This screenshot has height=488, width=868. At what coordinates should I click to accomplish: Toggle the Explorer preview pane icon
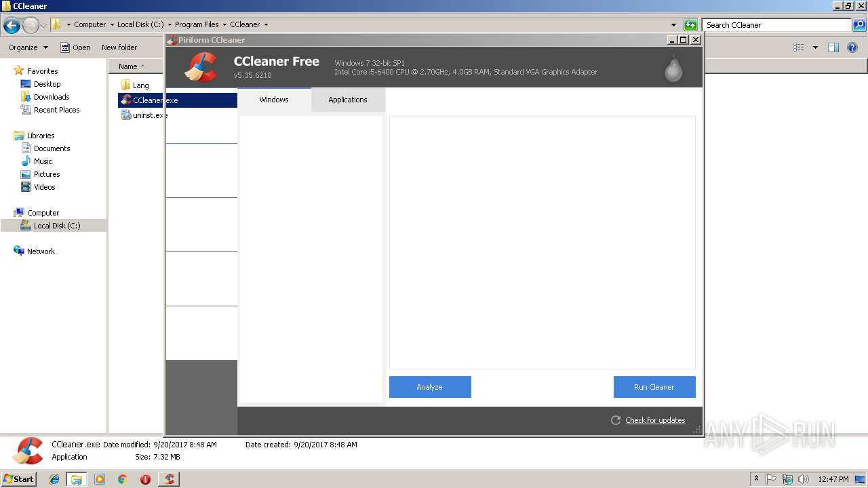pyautogui.click(x=833, y=47)
